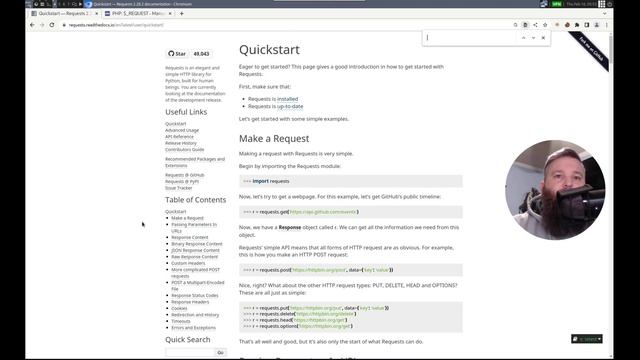
Task: Open the Extensions puzzle menu
Action: (577, 25)
